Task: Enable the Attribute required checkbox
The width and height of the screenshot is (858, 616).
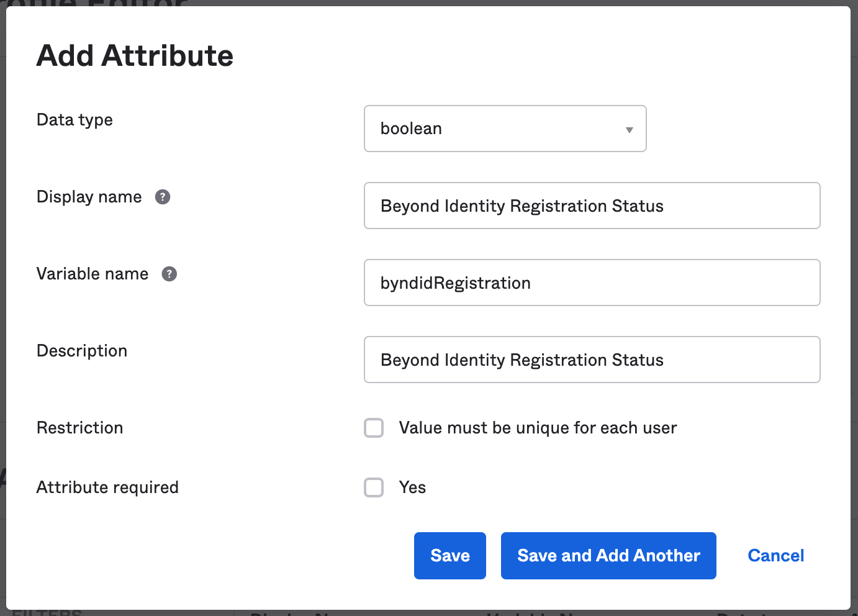Action: pyautogui.click(x=374, y=487)
